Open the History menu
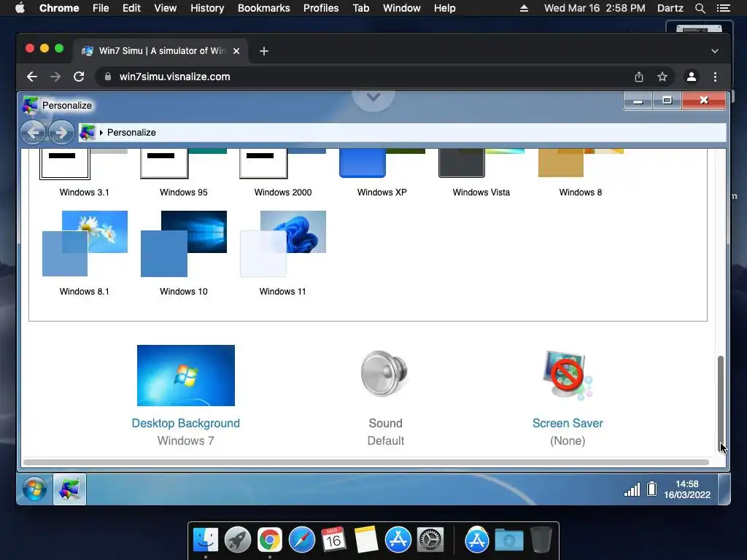 (207, 8)
